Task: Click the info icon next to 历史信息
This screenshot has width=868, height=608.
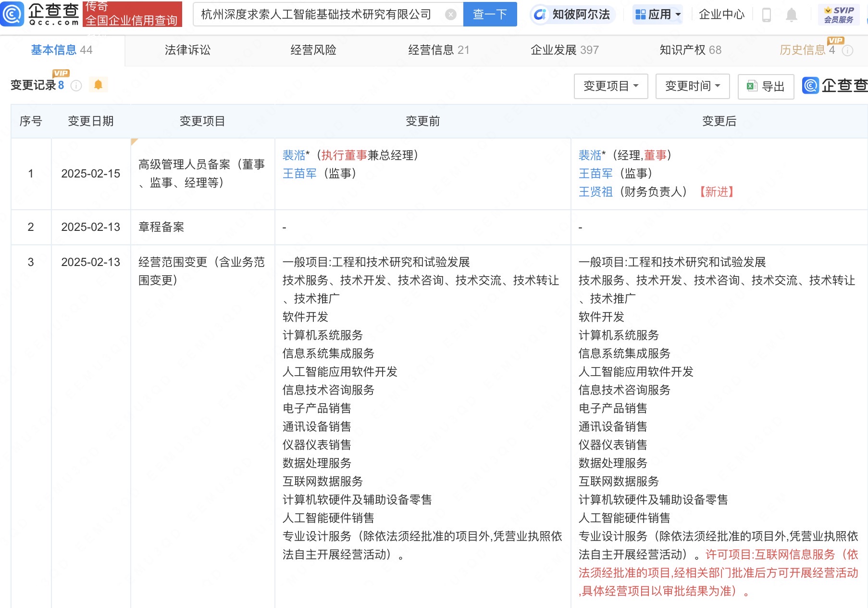Action: tap(848, 51)
